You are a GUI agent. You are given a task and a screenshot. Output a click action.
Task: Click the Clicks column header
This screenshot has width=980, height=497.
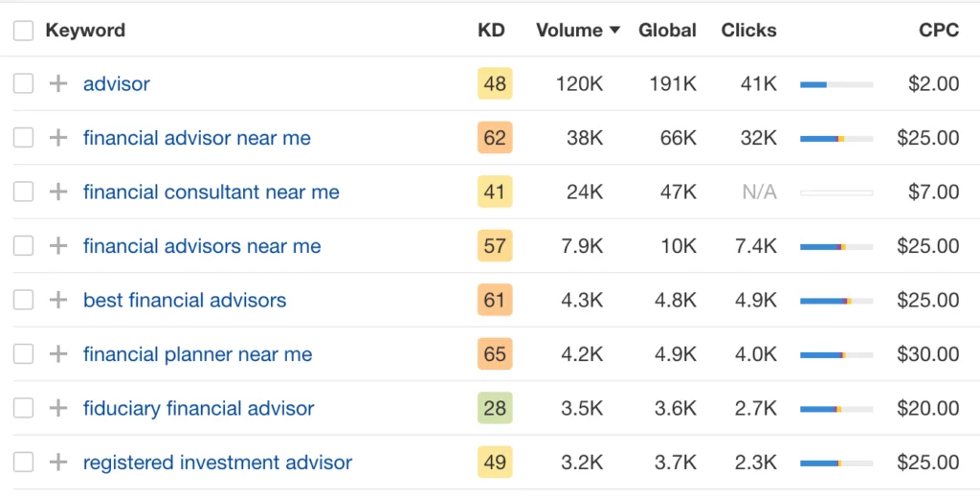[748, 31]
